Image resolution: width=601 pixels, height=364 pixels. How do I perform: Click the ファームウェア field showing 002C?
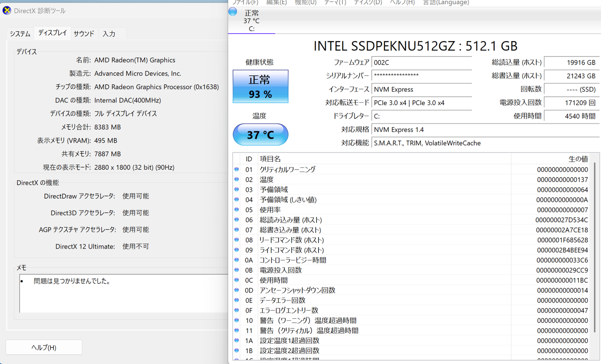pos(422,62)
